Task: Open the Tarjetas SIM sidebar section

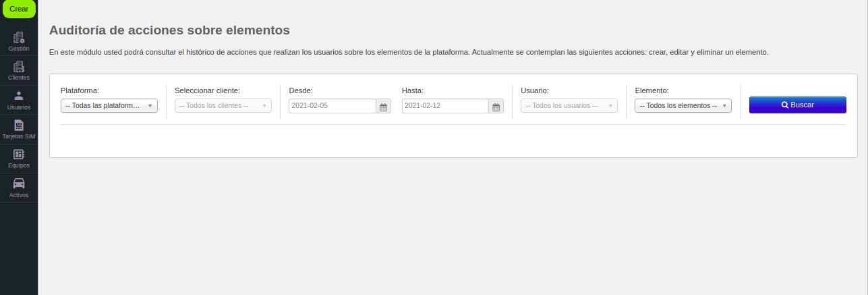Action: pos(19,130)
